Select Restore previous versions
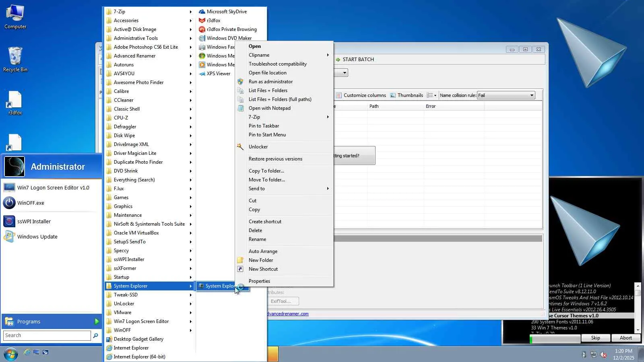The image size is (644, 362). (x=284, y=159)
